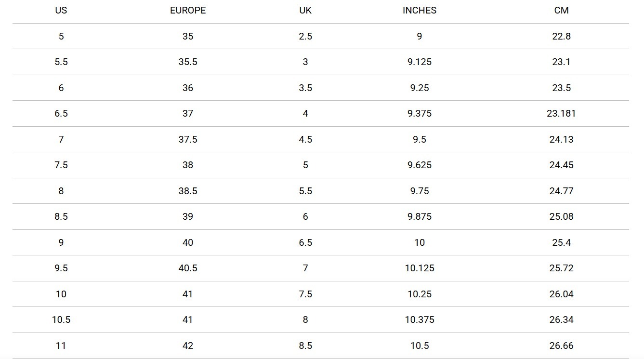Click the UK column header
The height and width of the screenshot is (359, 644).
305,10
